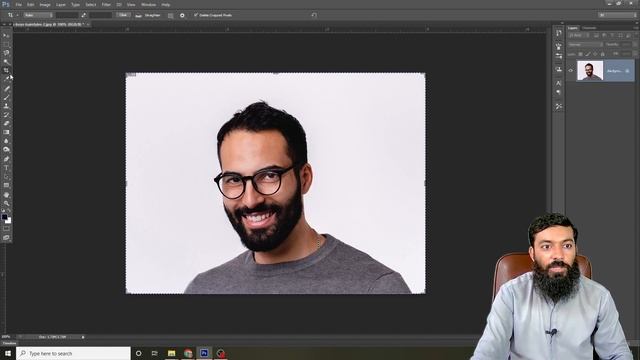This screenshot has height=360, width=640.
Task: Select the Move tool
Action: point(6,36)
